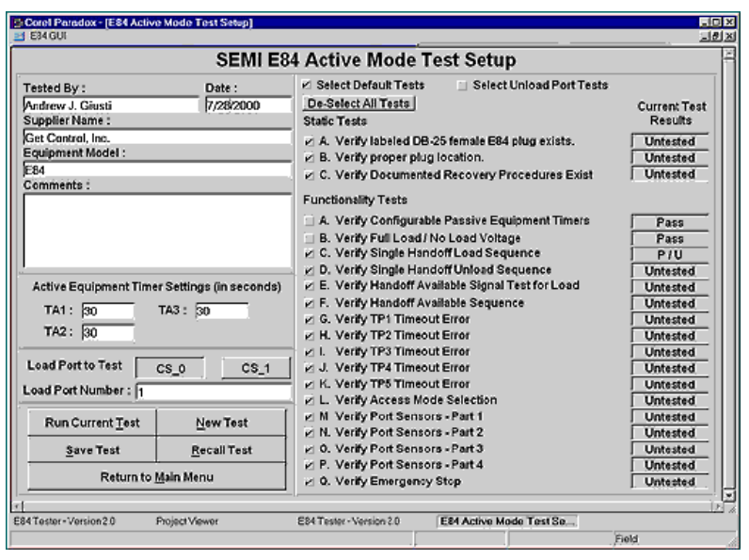This screenshot has height=560, width=749.
Task: Check Verify Configurable Passive Equipment Timers
Action: pos(311,221)
